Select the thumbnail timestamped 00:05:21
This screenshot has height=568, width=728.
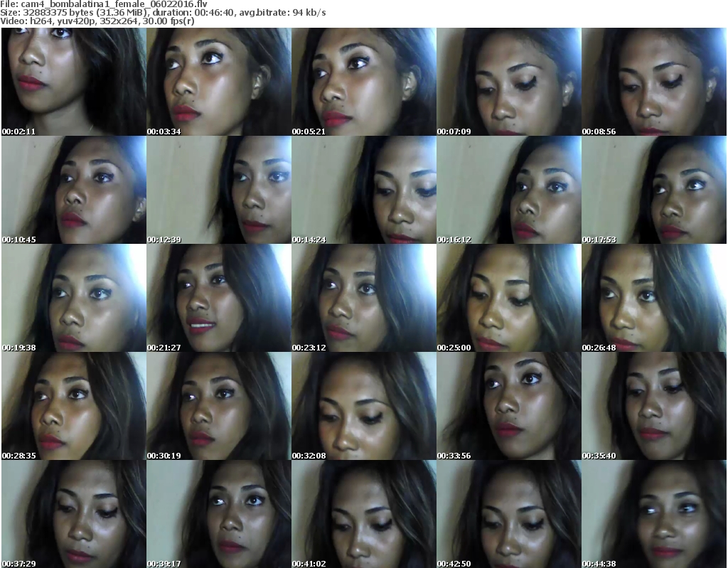point(364,82)
